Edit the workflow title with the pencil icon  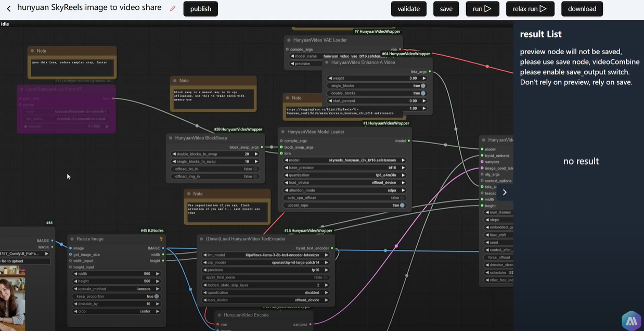173,8
